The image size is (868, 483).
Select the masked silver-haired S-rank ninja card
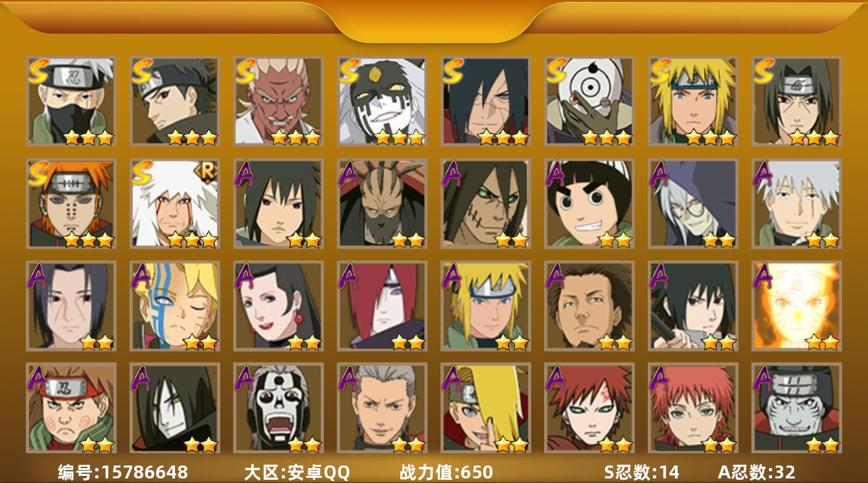(x=71, y=101)
